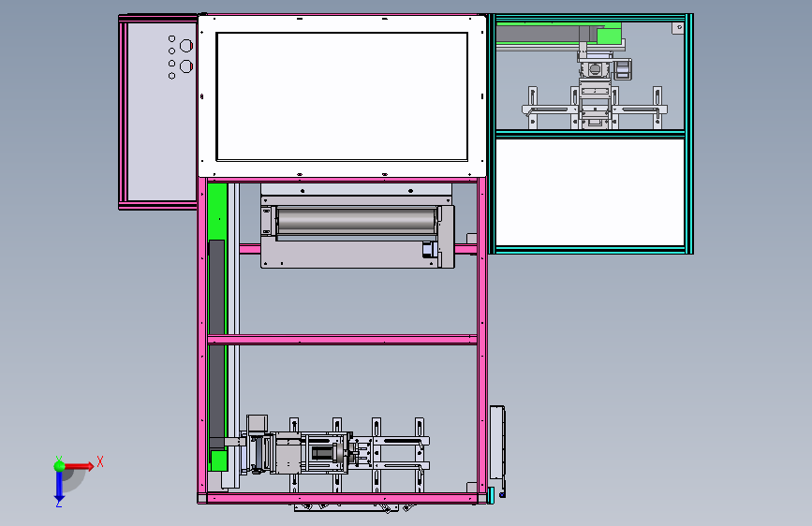Select the large white display screen panel
The image size is (812, 526).
pos(342,96)
